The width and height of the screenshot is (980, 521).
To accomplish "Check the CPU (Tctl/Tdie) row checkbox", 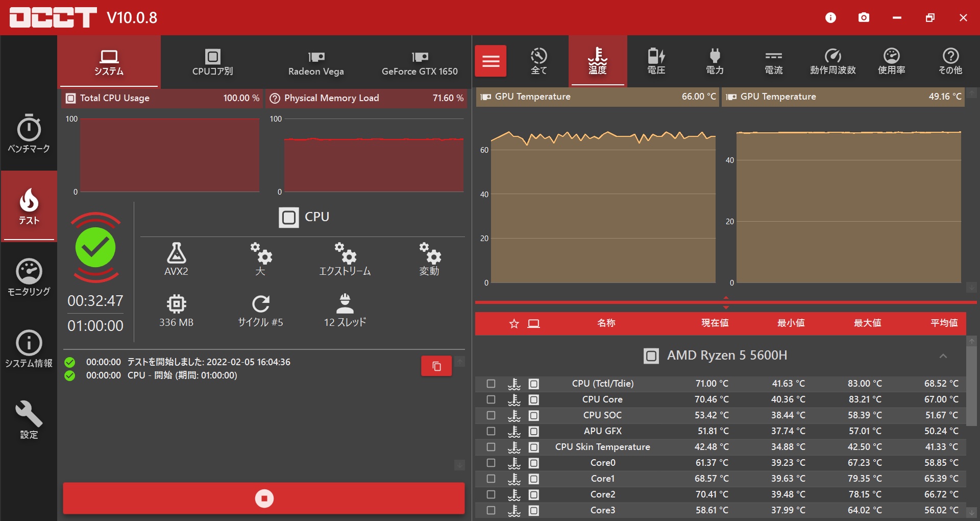I will tap(491, 384).
